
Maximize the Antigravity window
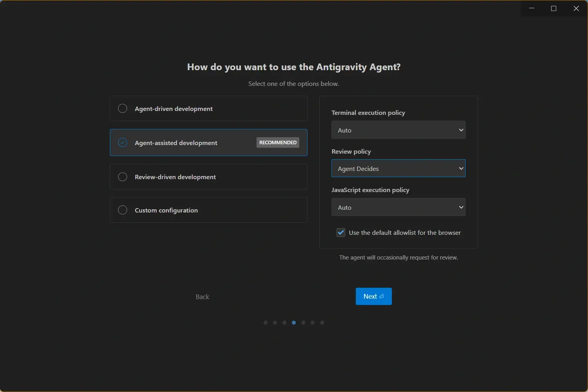pyautogui.click(x=553, y=8)
